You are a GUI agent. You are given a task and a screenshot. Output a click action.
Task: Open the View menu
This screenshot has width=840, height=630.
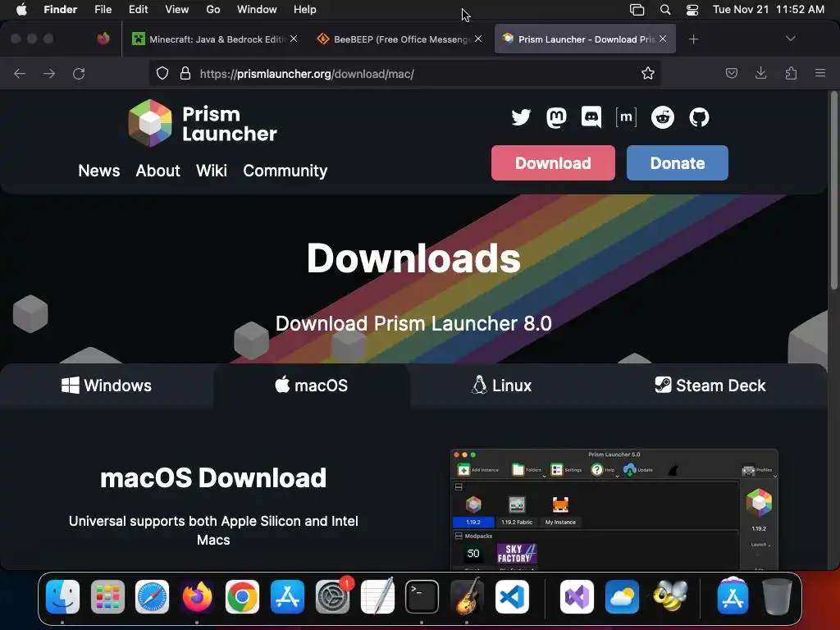point(177,10)
